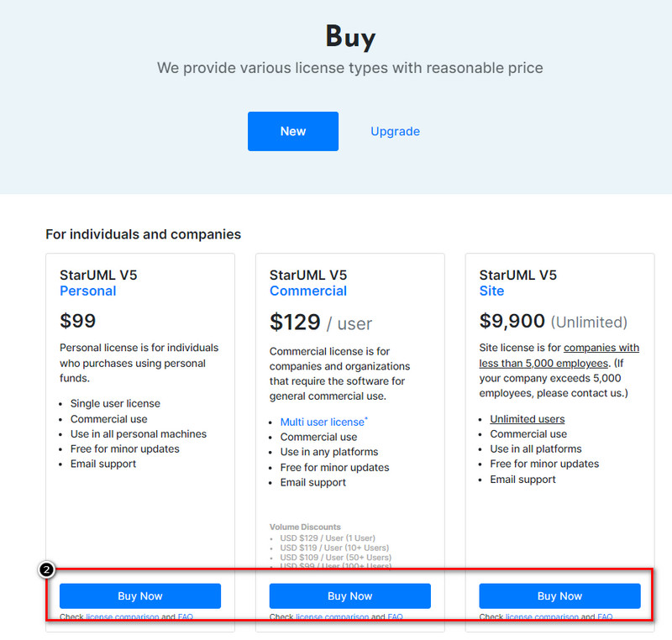Image resolution: width=672 pixels, height=640 pixels.
Task: Buy the StarUML V5 Personal license
Action: pos(140,595)
